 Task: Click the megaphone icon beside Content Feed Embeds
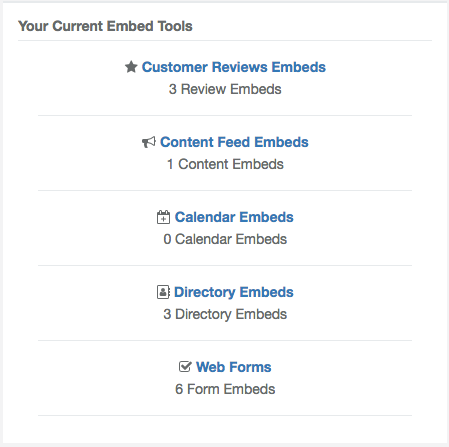149,142
